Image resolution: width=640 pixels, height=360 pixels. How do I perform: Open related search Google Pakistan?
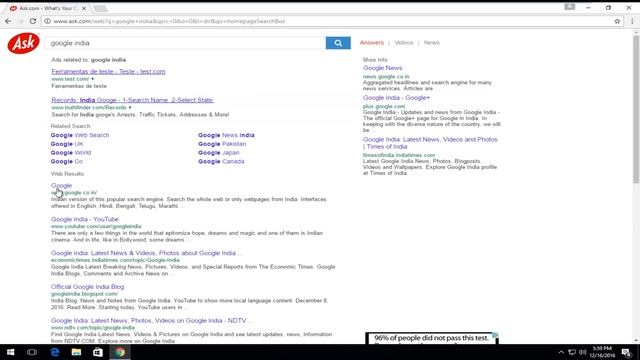(x=222, y=144)
